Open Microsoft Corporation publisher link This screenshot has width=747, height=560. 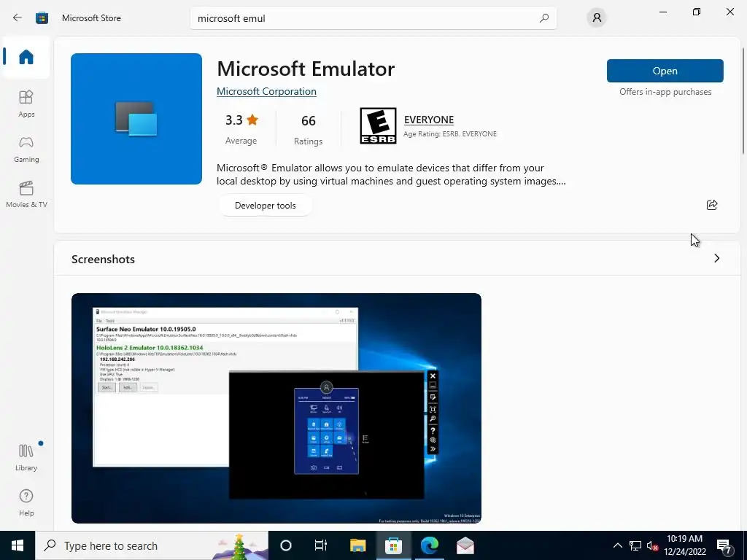(x=266, y=91)
